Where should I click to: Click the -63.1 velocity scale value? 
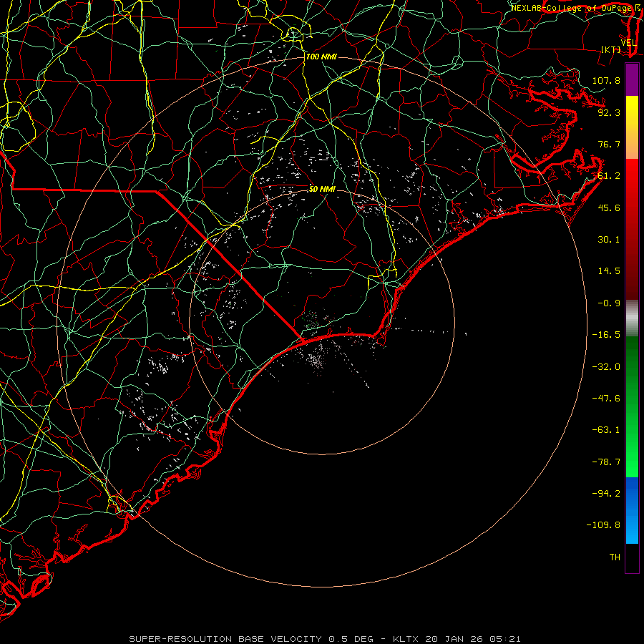pos(606,430)
